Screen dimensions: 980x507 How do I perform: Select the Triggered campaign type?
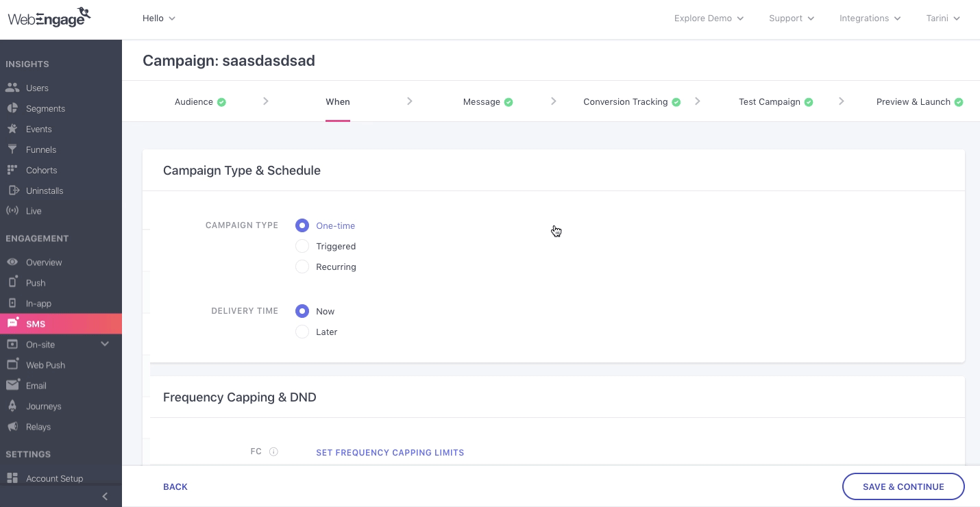tap(302, 246)
